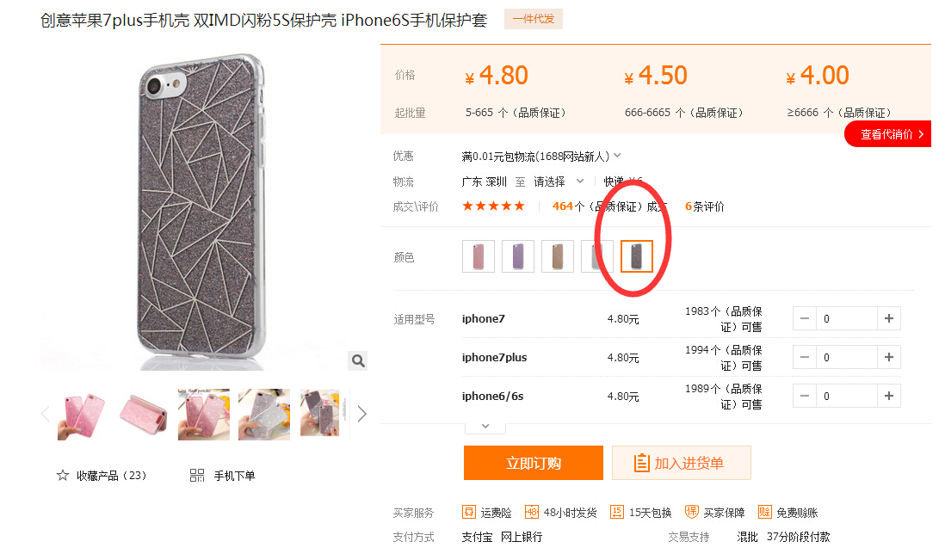Screen dimensions: 945x560
Task: Decrease iphone7plus quantity with minus button
Action: pos(805,357)
